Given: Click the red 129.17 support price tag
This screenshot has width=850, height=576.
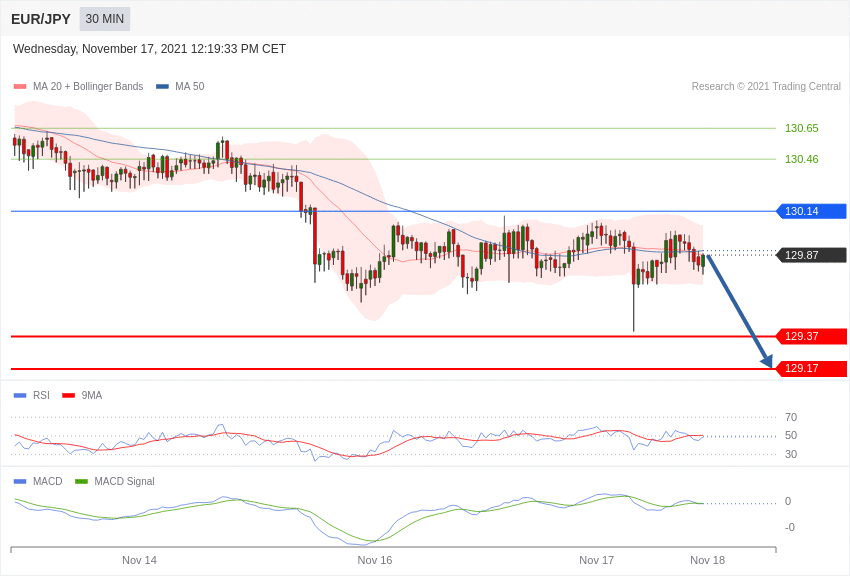Looking at the screenshot, I should [x=812, y=368].
